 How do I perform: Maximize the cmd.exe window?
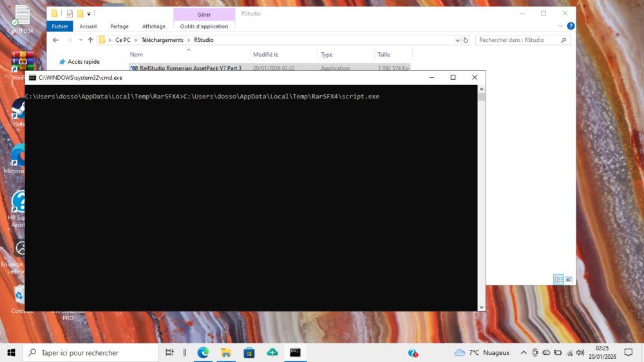[x=453, y=77]
